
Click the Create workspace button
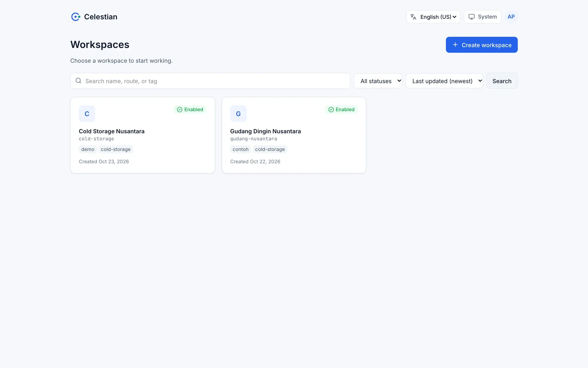point(482,45)
